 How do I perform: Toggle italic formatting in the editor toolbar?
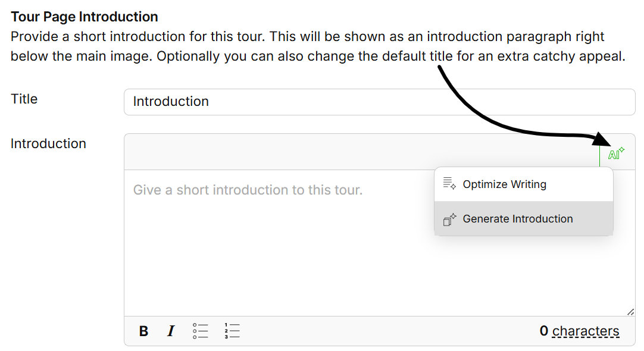(x=171, y=331)
